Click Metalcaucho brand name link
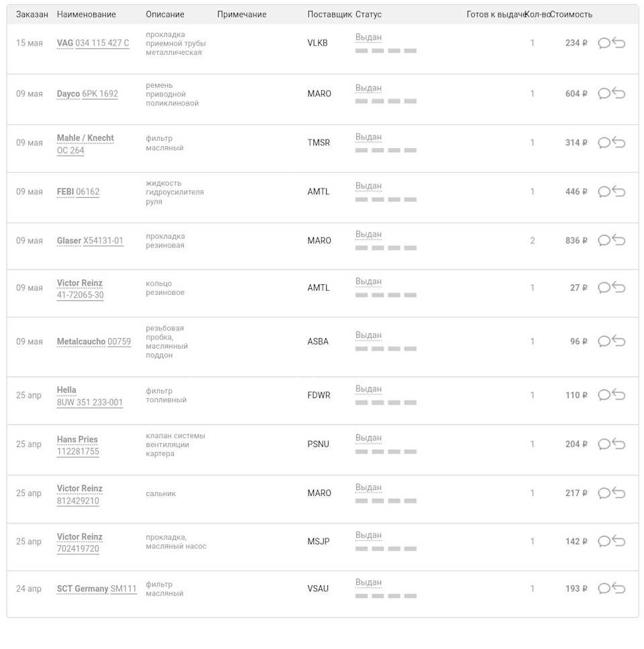Image resolution: width=644 pixels, height=649 pixels. pyautogui.click(x=81, y=342)
